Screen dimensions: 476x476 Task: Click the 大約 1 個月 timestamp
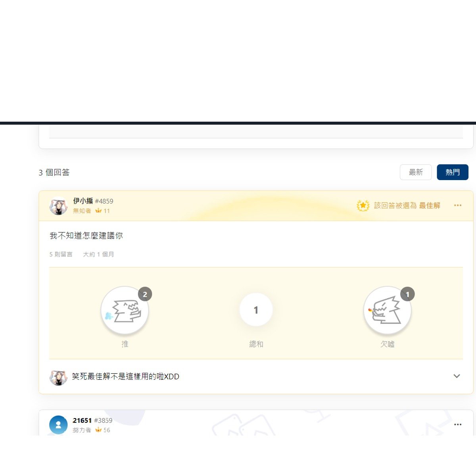click(x=98, y=254)
